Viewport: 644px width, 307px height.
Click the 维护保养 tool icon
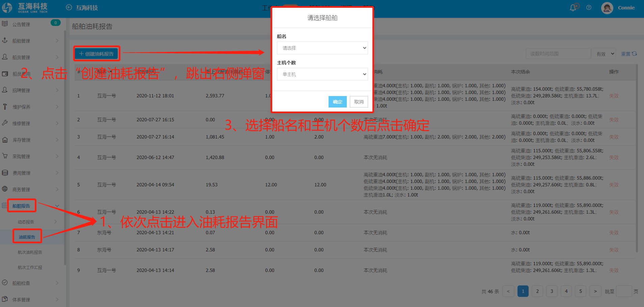pos(5,106)
